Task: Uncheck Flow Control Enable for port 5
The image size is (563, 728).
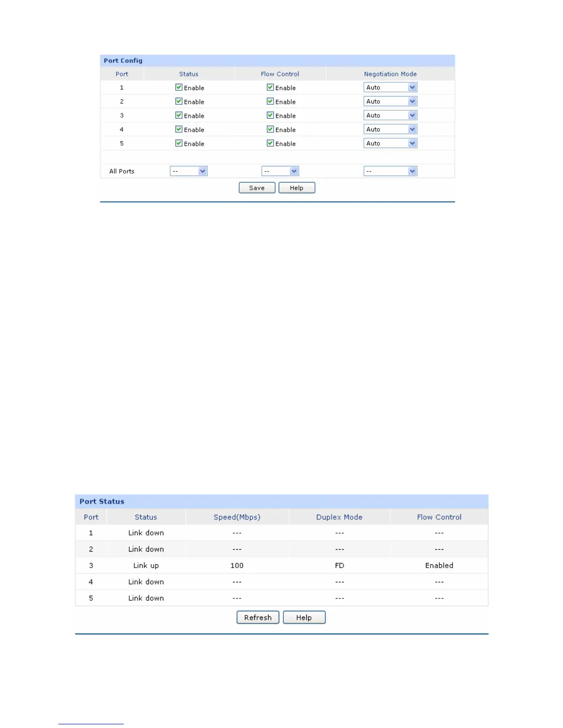Action: (270, 143)
